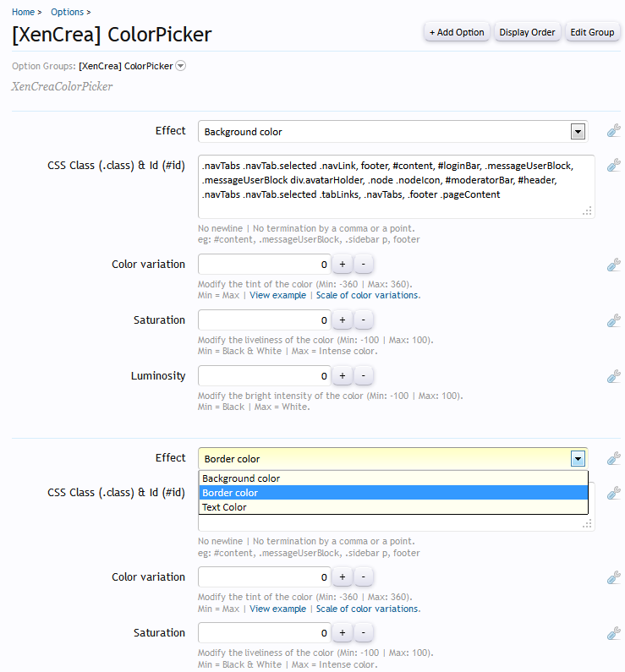Choose Text Color in open dropdown list
625x672 pixels.
tap(393, 507)
